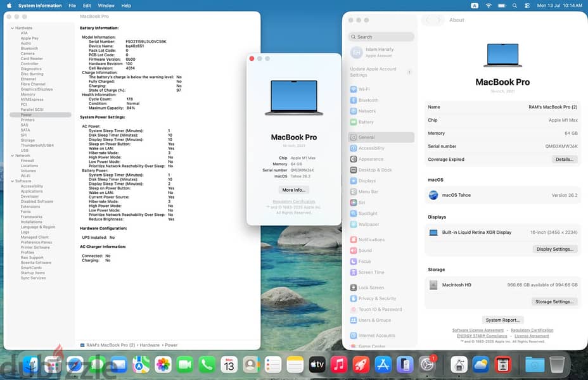Select Storage under Hardware in sidebar
588x380 pixels.
point(27,140)
